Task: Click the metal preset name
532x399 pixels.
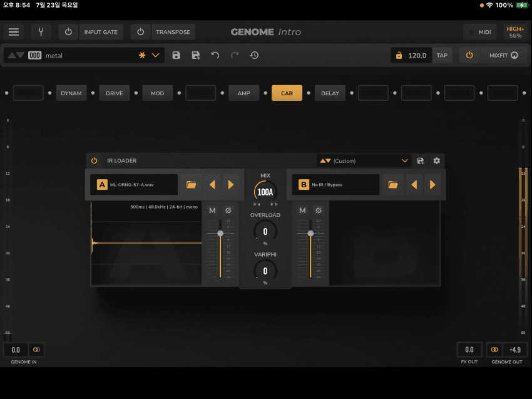Action: 54,56
